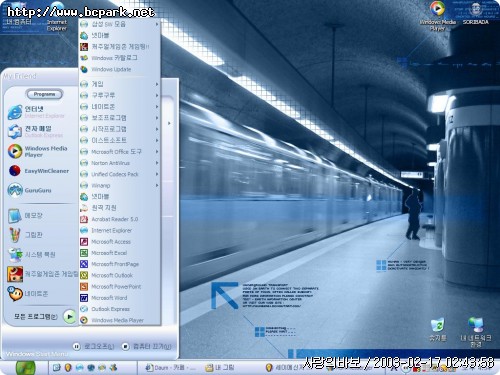Expand Unified Codecs Pack submenu
This screenshot has height=375, width=500.
pyautogui.click(x=119, y=174)
